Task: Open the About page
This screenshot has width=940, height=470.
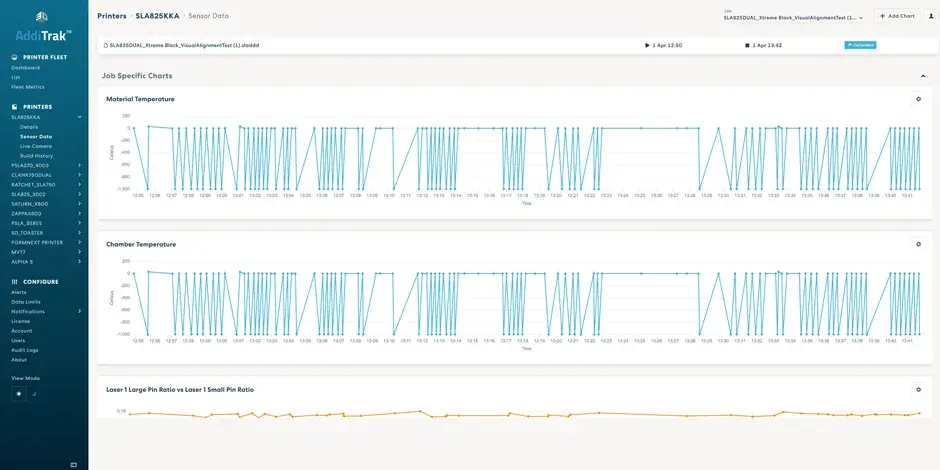Action: (x=19, y=360)
